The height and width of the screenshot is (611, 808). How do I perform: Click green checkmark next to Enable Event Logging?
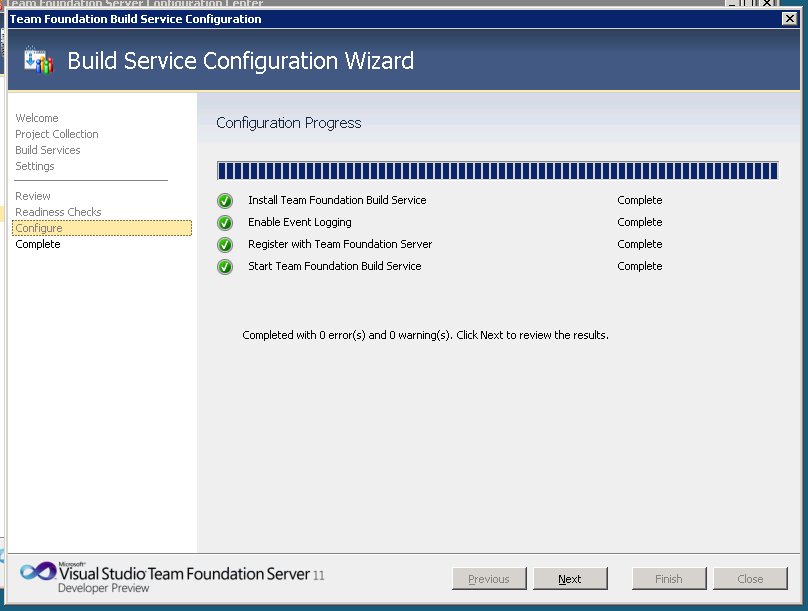[225, 223]
